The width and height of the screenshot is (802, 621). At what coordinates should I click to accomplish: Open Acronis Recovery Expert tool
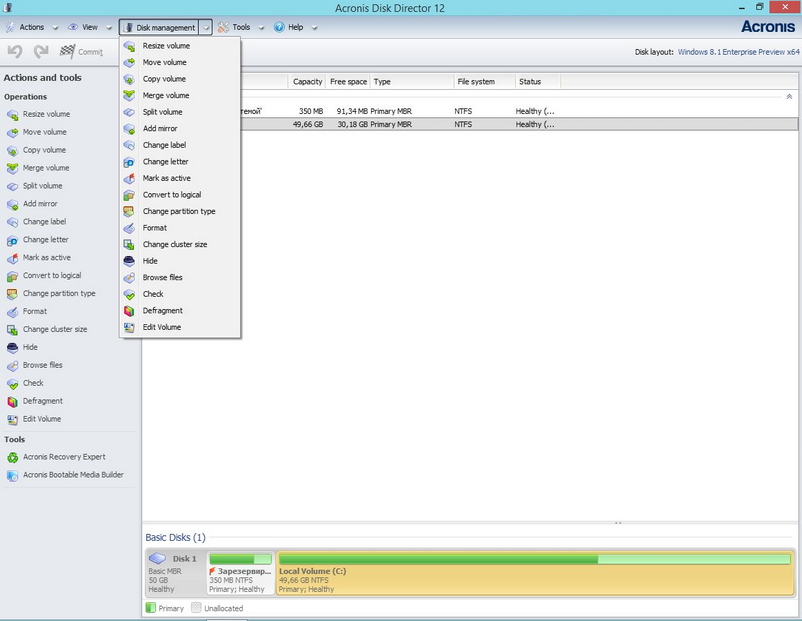[64, 457]
